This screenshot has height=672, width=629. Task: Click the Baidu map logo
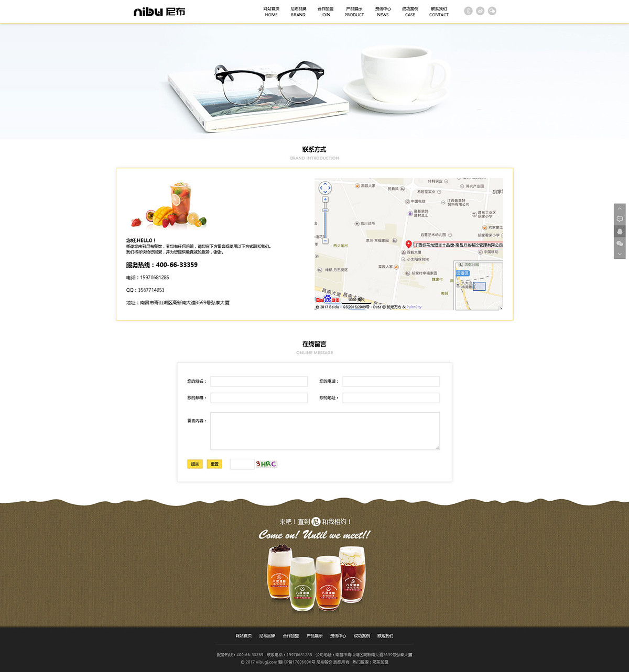tap(328, 300)
